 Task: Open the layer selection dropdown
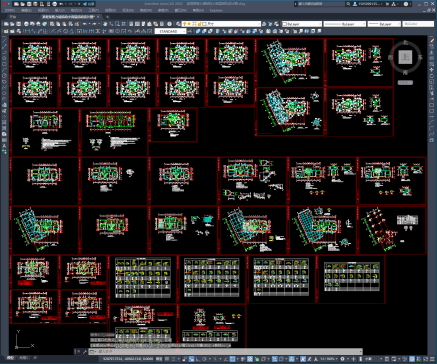coord(222,24)
